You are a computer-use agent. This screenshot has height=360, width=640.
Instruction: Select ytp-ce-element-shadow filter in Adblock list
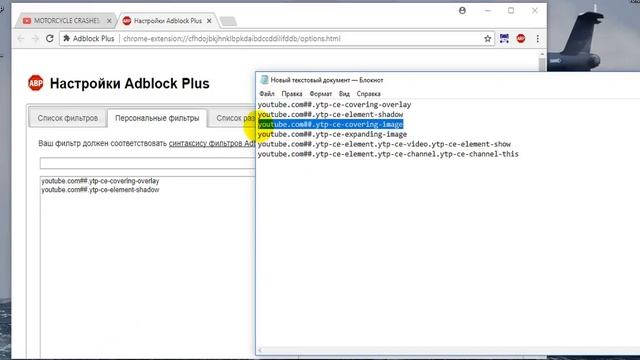click(100, 190)
